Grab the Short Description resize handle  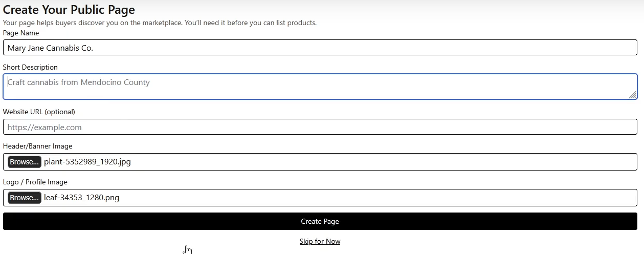click(633, 95)
